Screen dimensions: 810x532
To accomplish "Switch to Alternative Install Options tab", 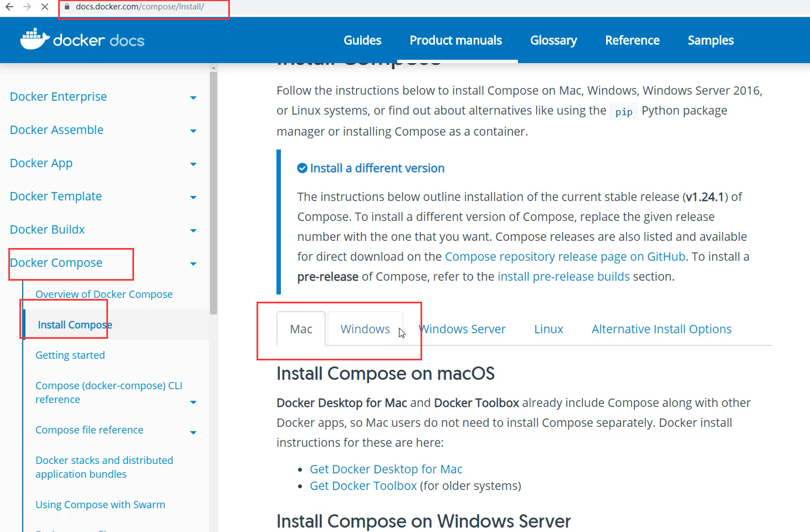I will point(662,329).
